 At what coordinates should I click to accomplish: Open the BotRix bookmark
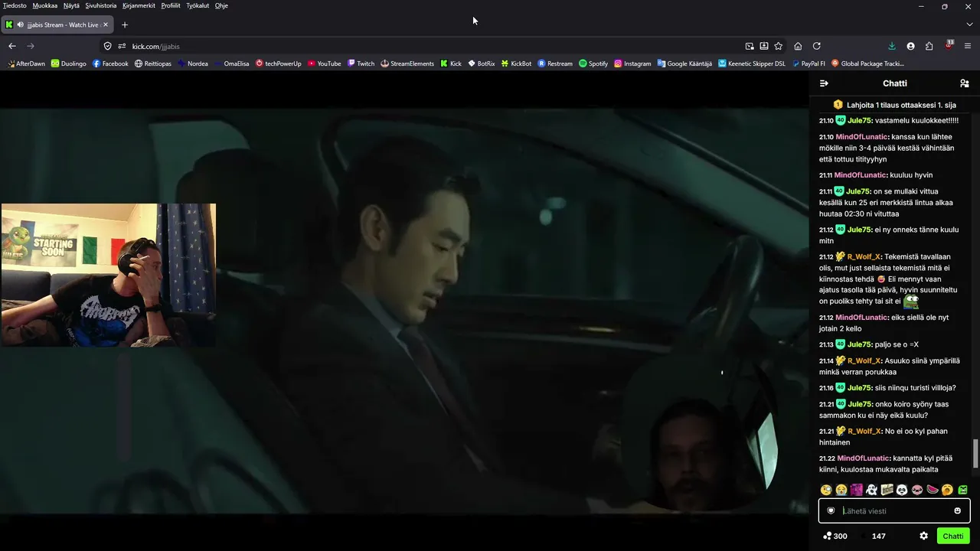click(x=482, y=64)
